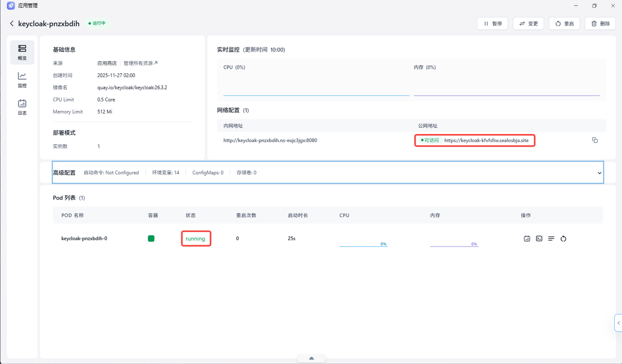This screenshot has width=622, height=364.
Task: Open the 日志 logs tab
Action: pos(22,107)
